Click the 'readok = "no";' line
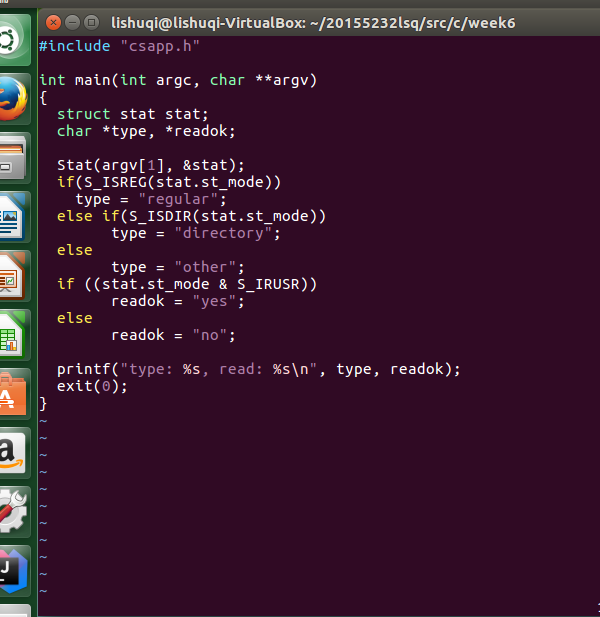 (x=173, y=335)
